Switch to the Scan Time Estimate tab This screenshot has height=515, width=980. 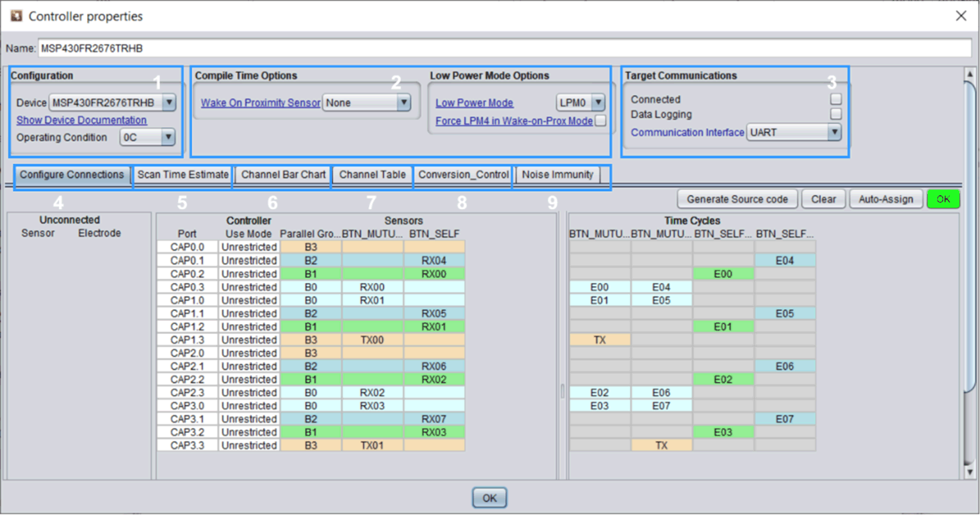183,175
